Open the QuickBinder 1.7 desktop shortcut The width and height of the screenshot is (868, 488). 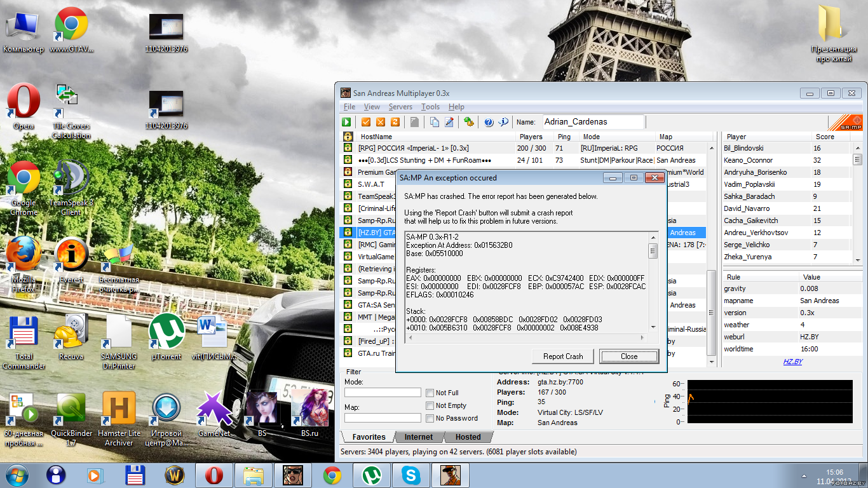72,419
